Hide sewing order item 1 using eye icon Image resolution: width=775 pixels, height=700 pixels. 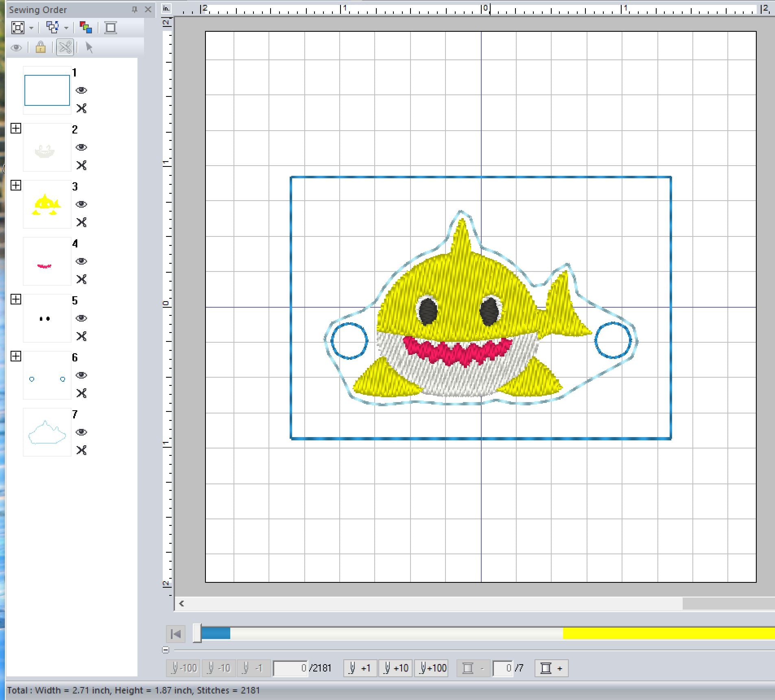coord(81,90)
